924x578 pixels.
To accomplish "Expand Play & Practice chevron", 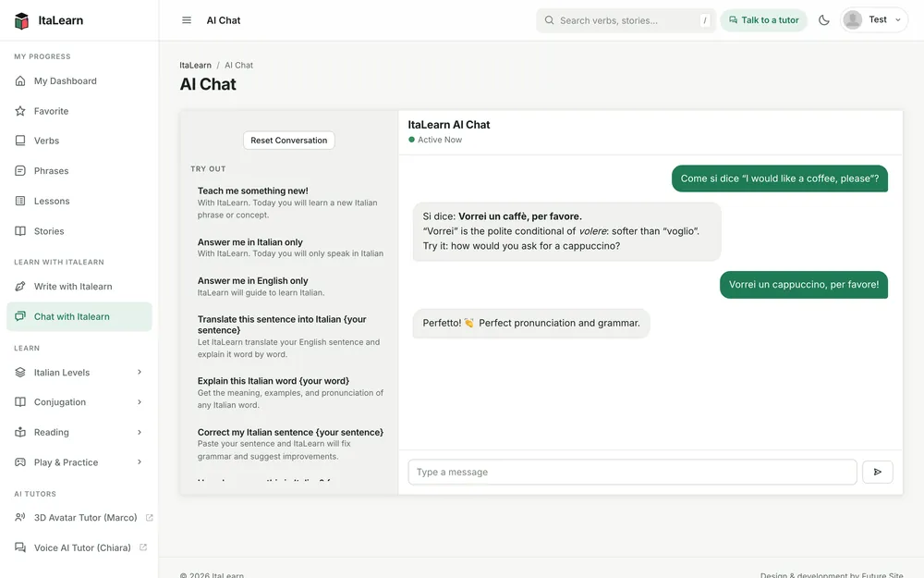I will pyautogui.click(x=140, y=461).
